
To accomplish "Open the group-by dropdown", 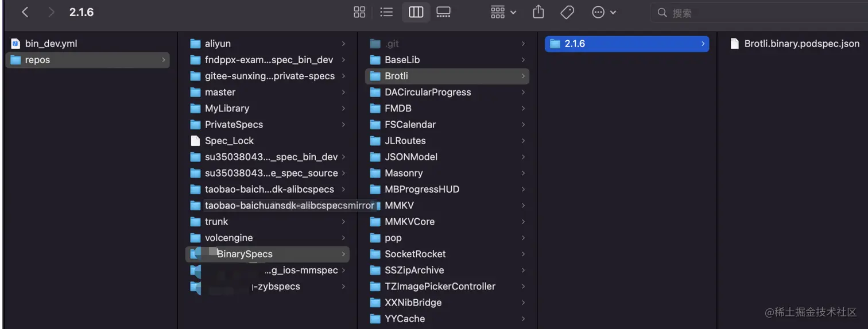I will pos(503,12).
